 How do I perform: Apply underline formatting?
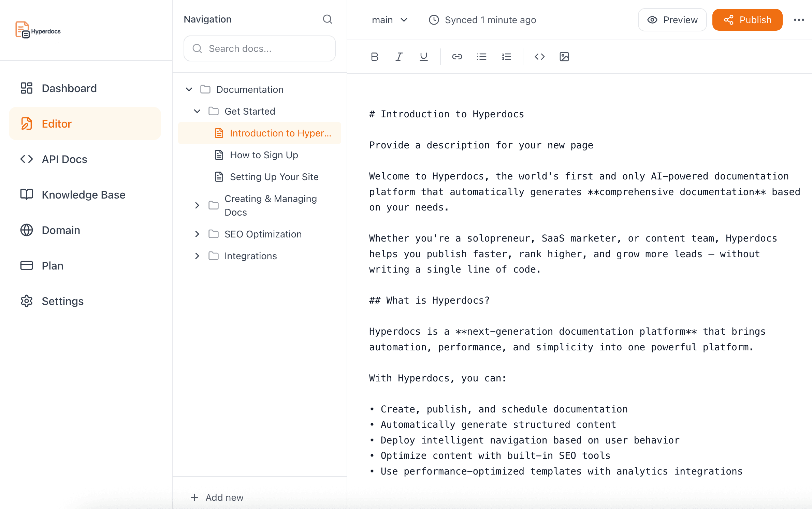tap(423, 57)
